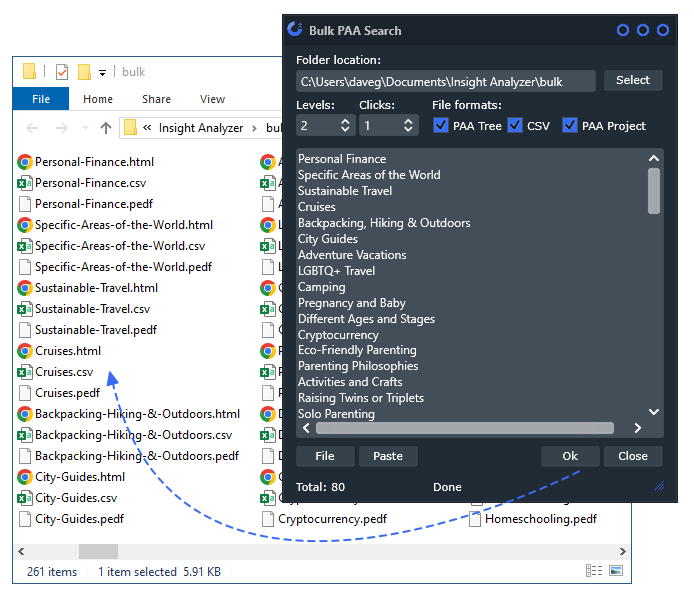694x600 pixels.
Task: Click the Explorer horizontal scrollbar thumb
Action: pyautogui.click(x=98, y=551)
